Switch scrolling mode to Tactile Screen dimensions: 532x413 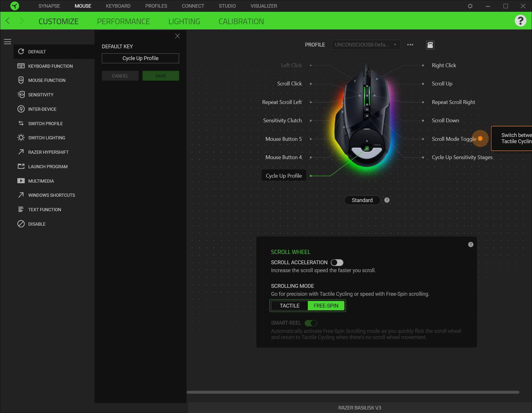(290, 306)
